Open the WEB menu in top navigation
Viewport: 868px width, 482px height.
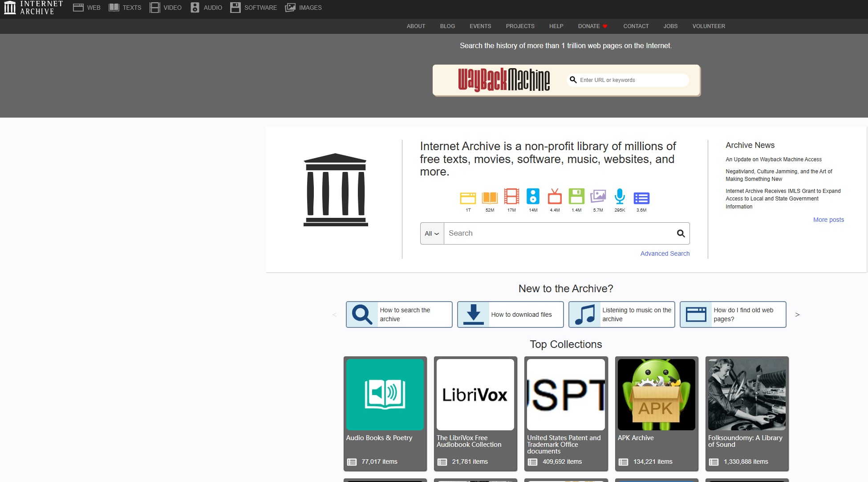pos(87,8)
